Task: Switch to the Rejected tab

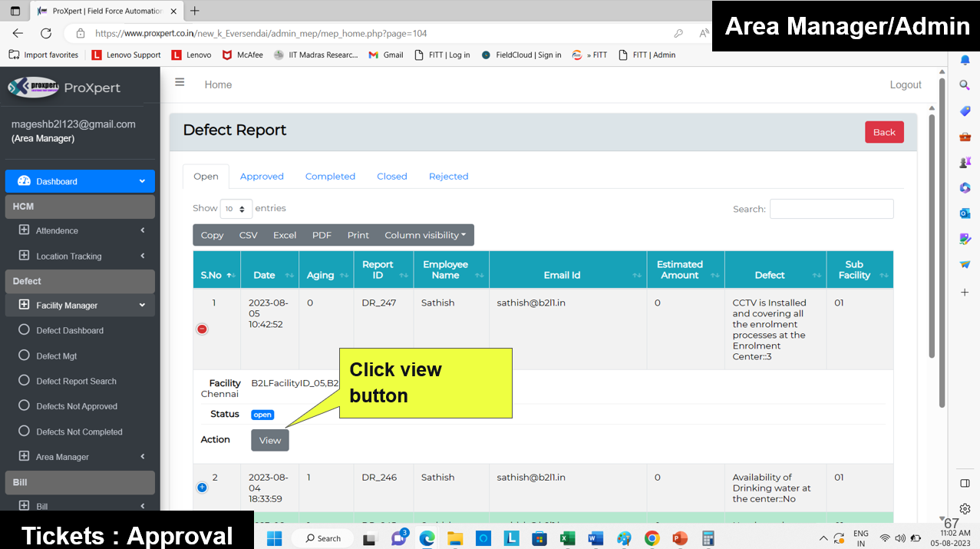Action: pyautogui.click(x=448, y=177)
